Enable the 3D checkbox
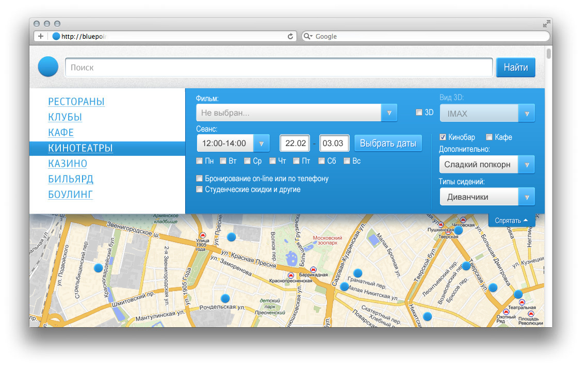588x368 pixels. coord(419,113)
